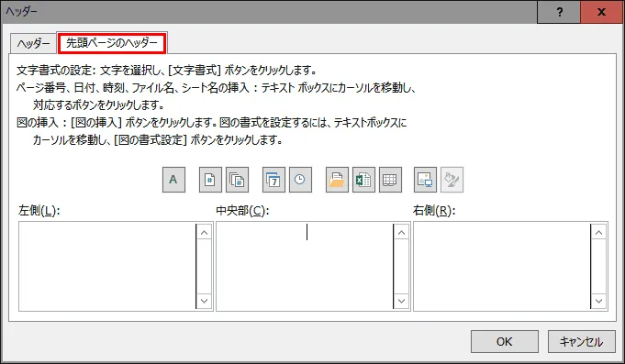
Task: Click the 中央部(C): label
Action: (242, 210)
